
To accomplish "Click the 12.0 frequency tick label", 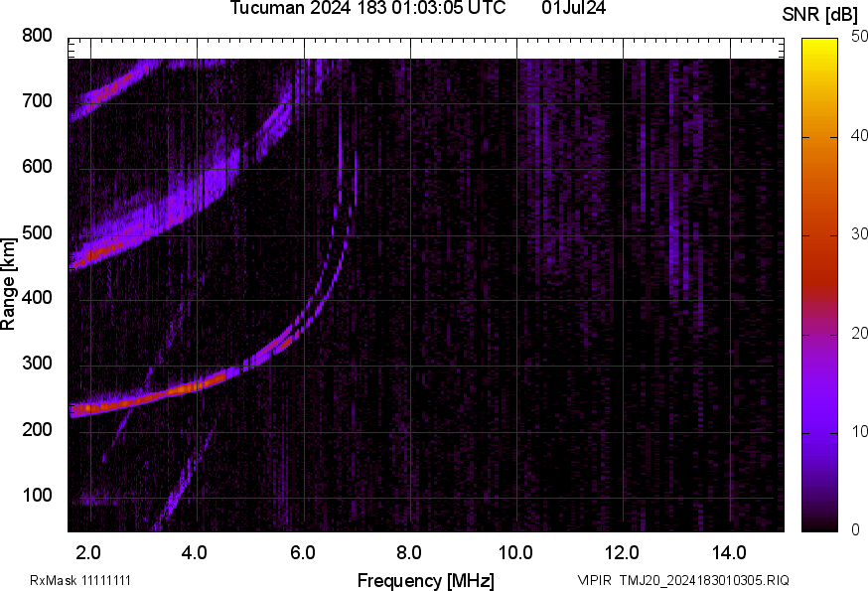I will click(623, 553).
